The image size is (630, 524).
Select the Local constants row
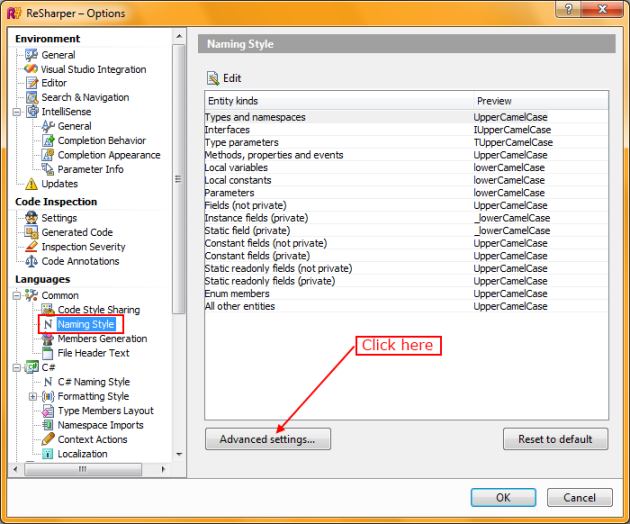[406, 180]
